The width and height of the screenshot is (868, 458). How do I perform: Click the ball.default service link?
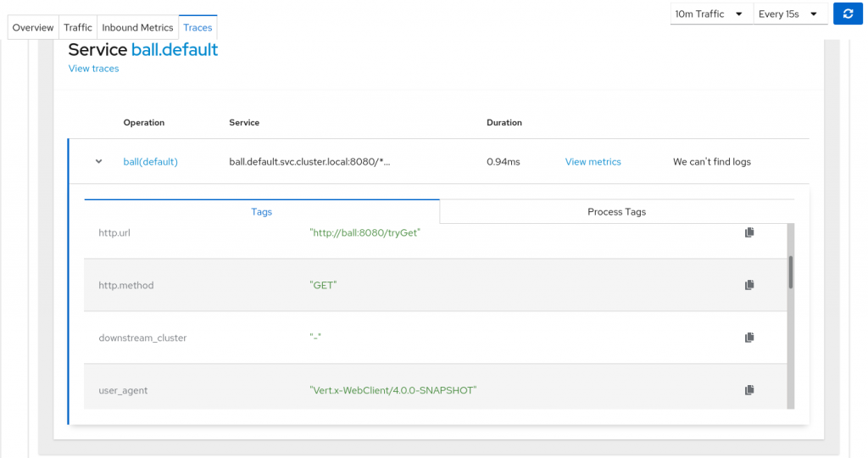175,49
